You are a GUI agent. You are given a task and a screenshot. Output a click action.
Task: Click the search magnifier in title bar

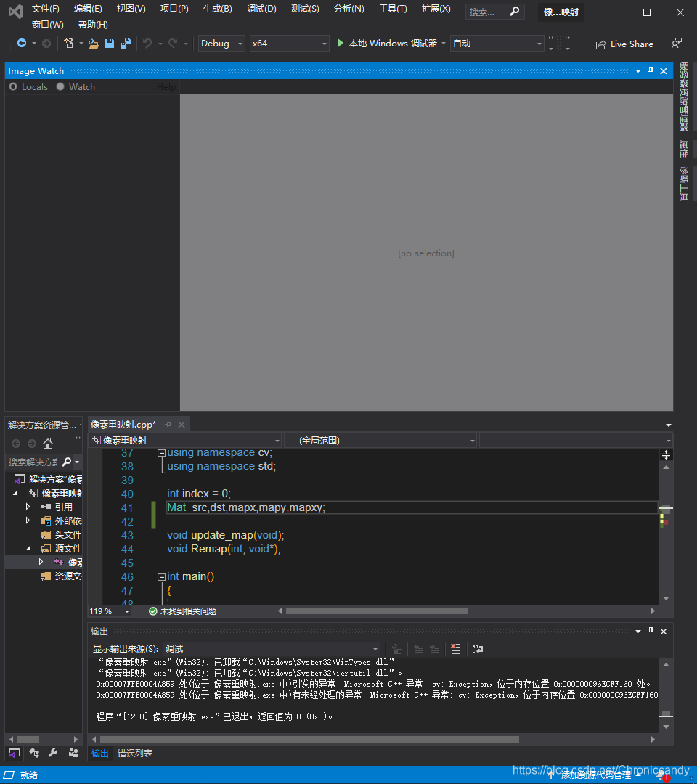514,12
